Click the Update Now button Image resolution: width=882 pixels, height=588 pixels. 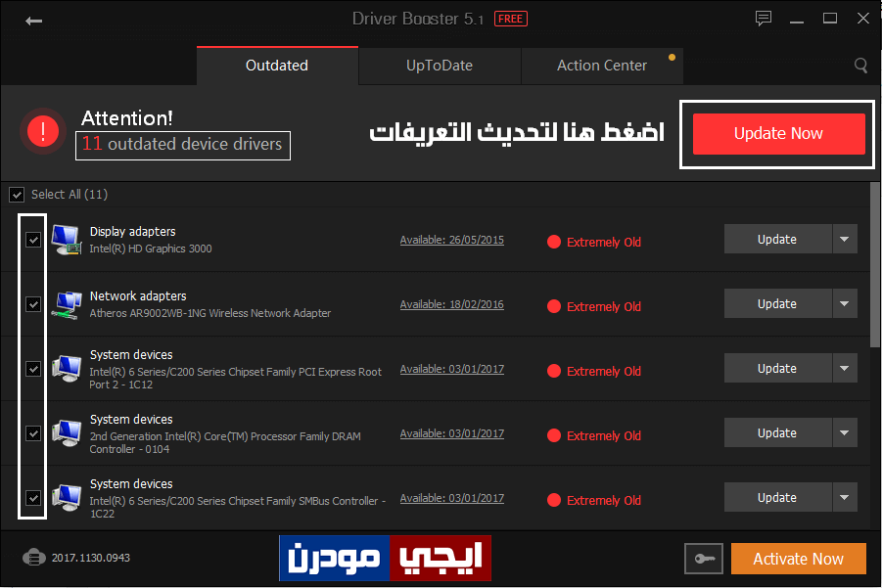778,134
